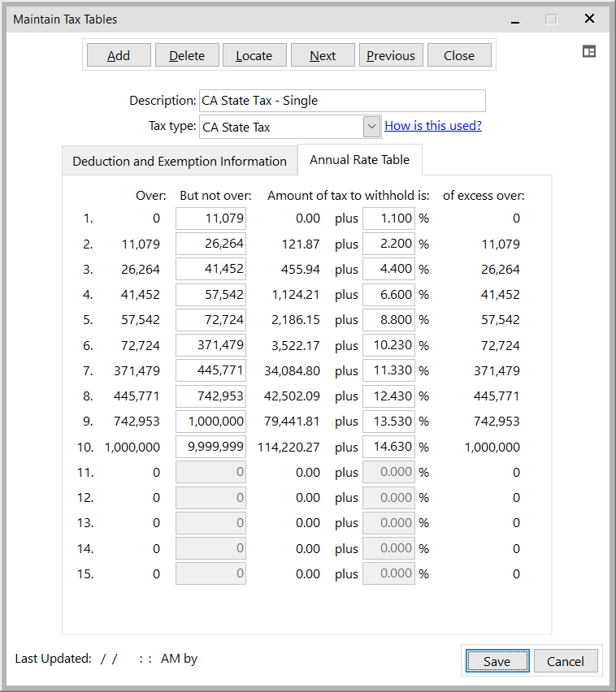Click the Add button

(119, 55)
